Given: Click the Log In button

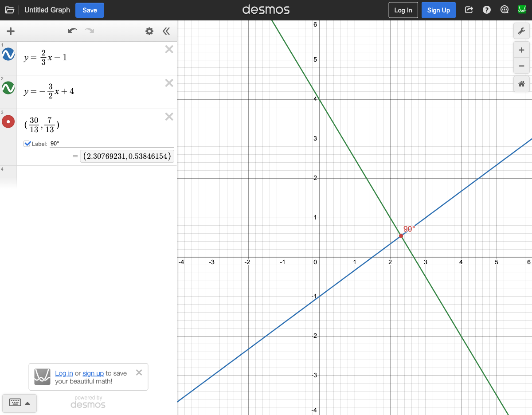Looking at the screenshot, I should click(403, 10).
